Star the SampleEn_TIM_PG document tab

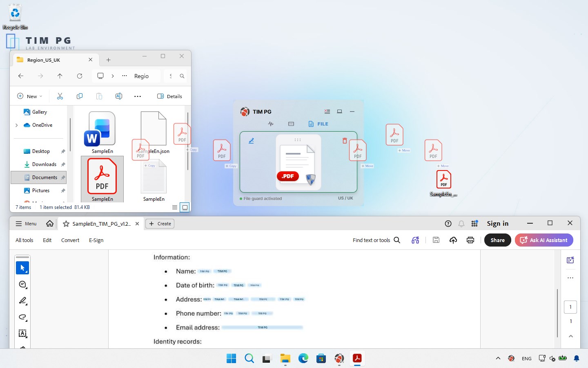(x=66, y=224)
